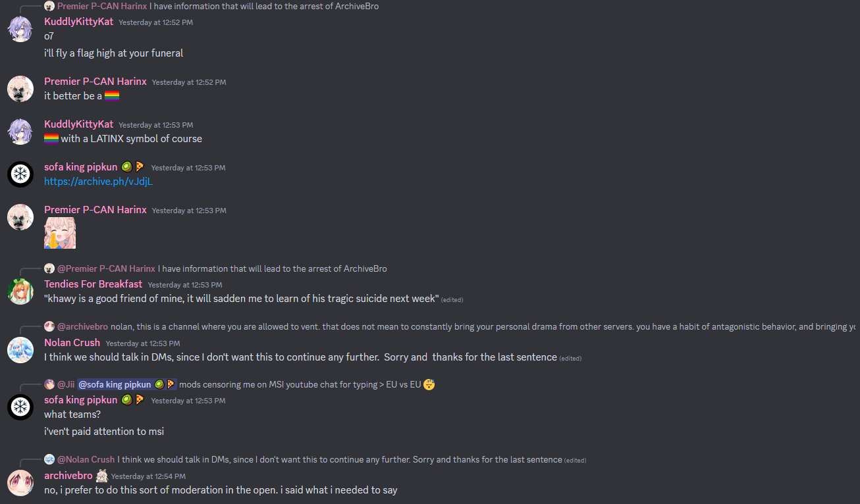
Task: Click the Tendies For Breakfast username
Action: click(x=93, y=284)
